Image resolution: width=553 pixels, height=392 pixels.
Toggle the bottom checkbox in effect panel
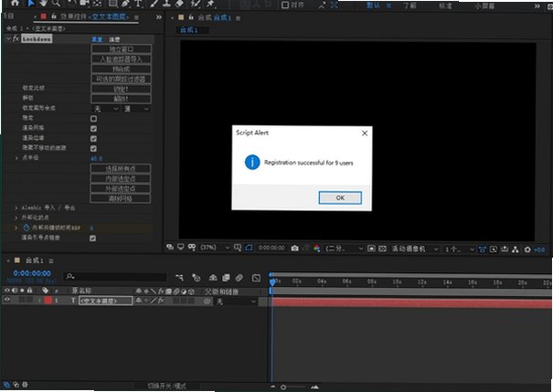click(x=92, y=238)
